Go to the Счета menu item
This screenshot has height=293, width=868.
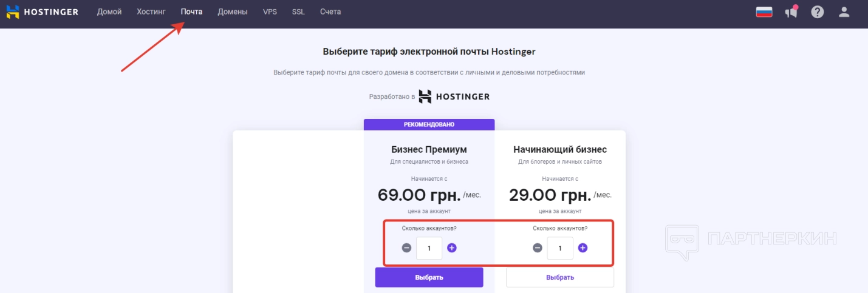tap(330, 12)
